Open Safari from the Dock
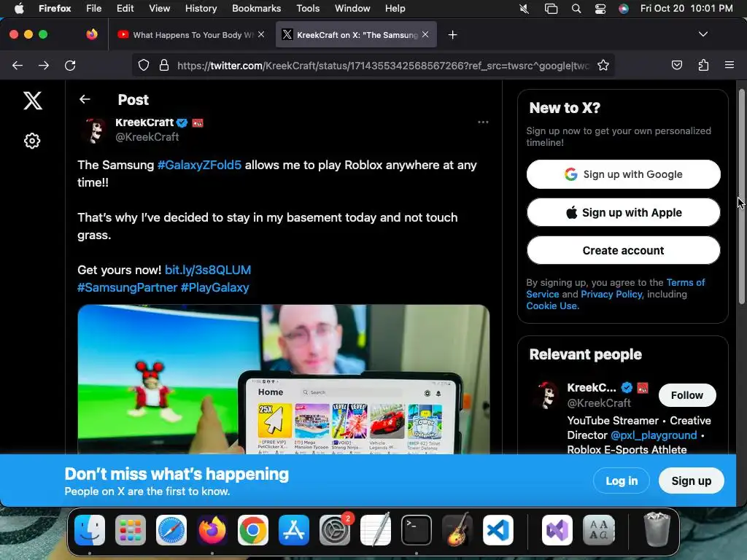The height and width of the screenshot is (560, 747). 171,530
